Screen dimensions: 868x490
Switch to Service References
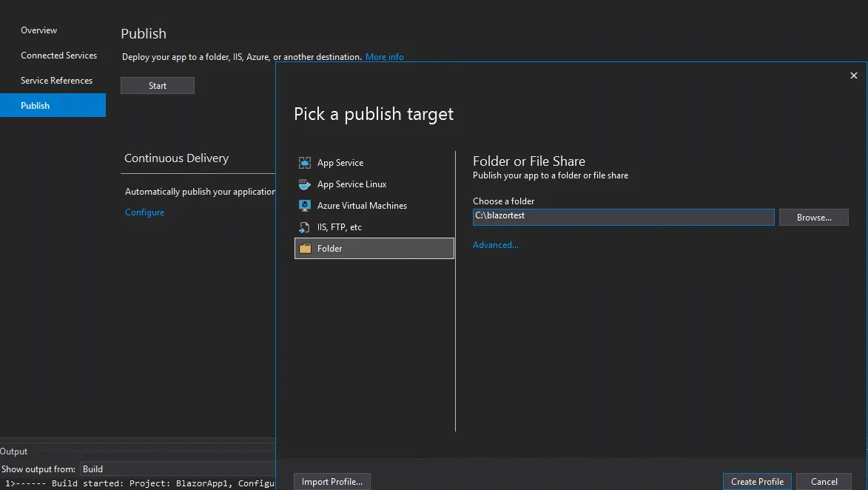[x=56, y=81]
